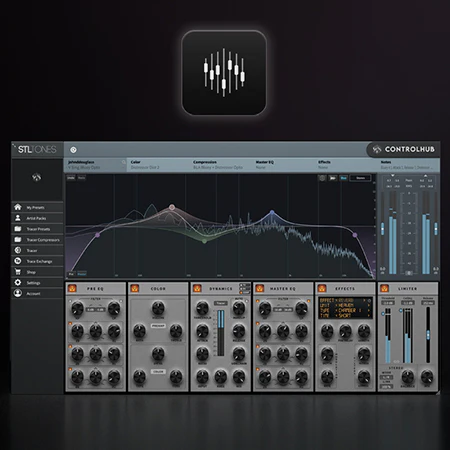Click the COLOR button in Color module
450x450 pixels.
(x=158, y=371)
